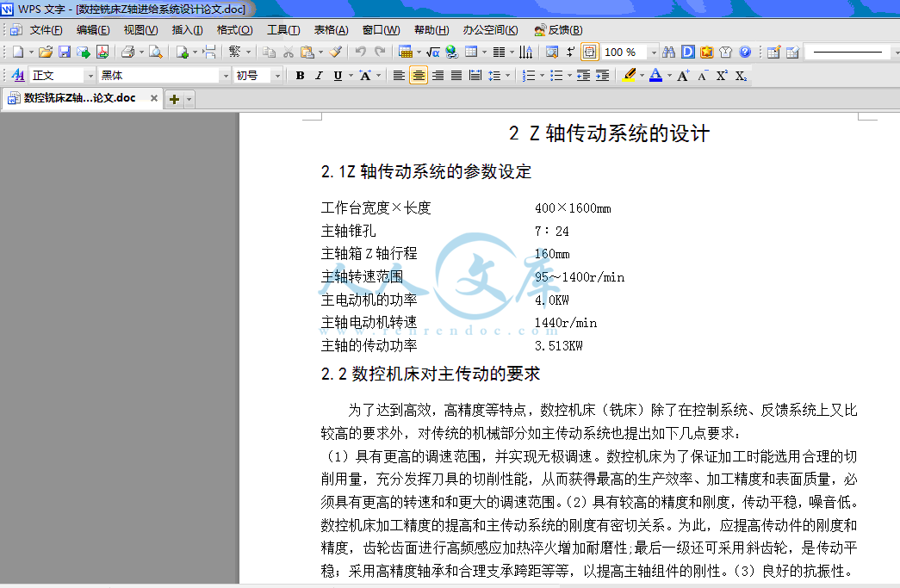Open the 编辑(E) menu
Screen dimensions: 900x588
click(x=93, y=30)
